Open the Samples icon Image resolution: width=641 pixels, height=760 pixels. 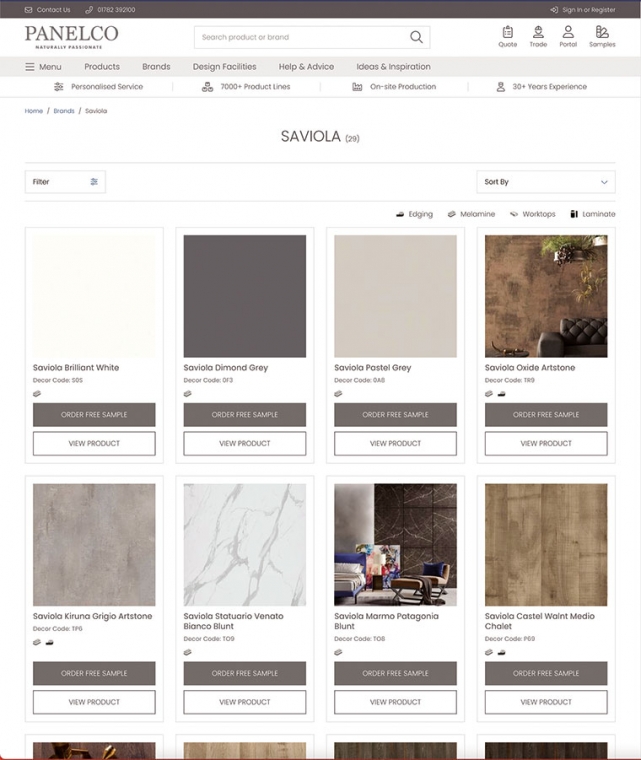coord(602,32)
